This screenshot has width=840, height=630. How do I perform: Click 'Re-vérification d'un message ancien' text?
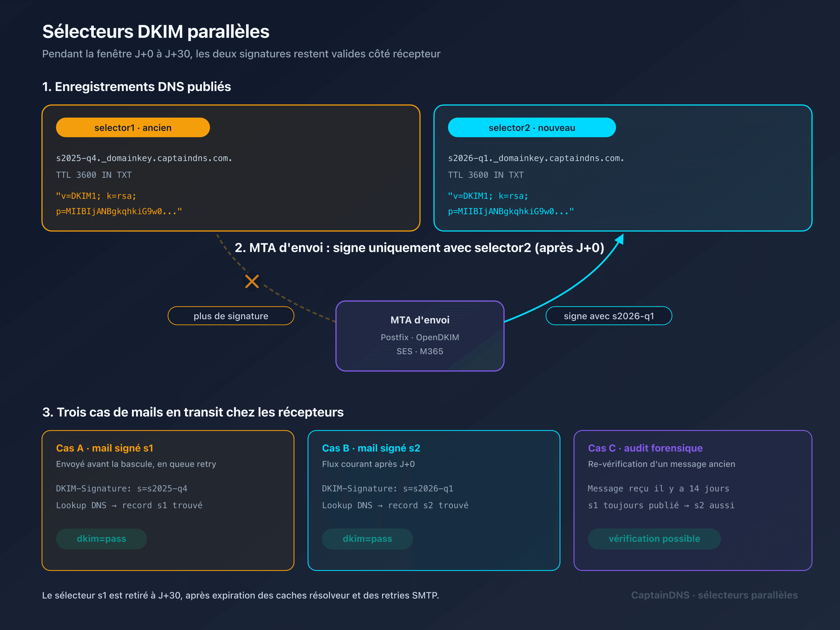click(661, 464)
